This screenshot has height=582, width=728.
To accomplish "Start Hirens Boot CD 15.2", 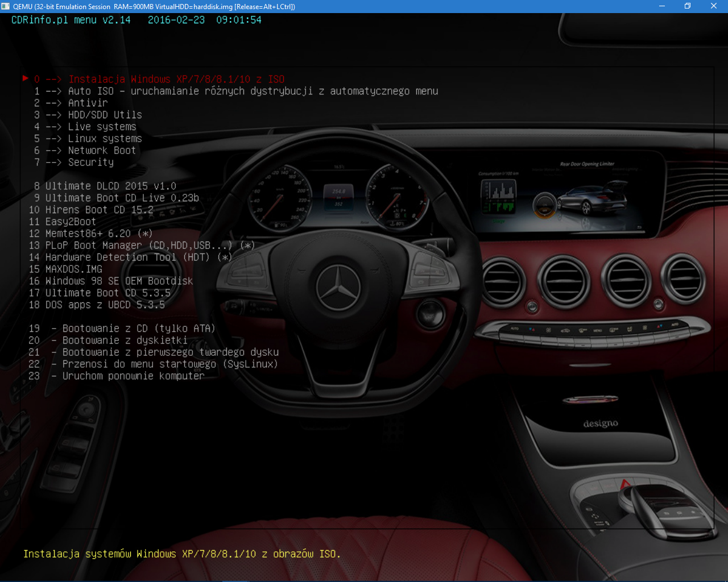I will (x=91, y=210).
